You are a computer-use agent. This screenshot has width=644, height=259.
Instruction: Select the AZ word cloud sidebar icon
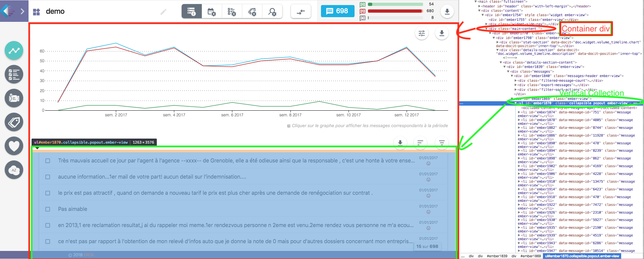tap(14, 170)
